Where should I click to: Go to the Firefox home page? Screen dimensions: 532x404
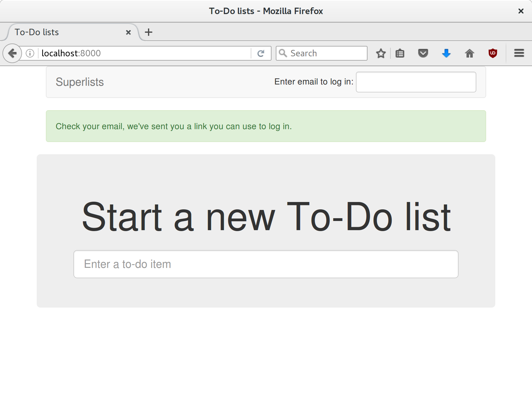pyautogui.click(x=470, y=53)
